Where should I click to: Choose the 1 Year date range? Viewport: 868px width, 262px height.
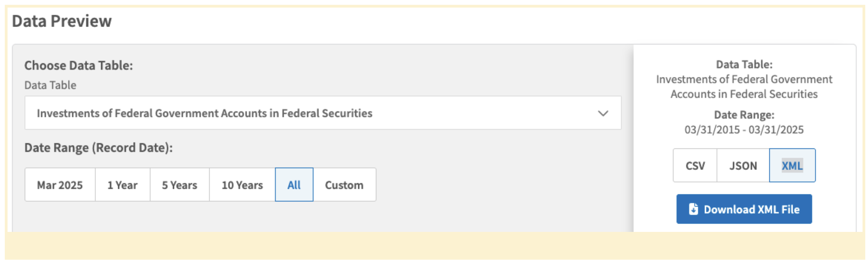(x=122, y=185)
